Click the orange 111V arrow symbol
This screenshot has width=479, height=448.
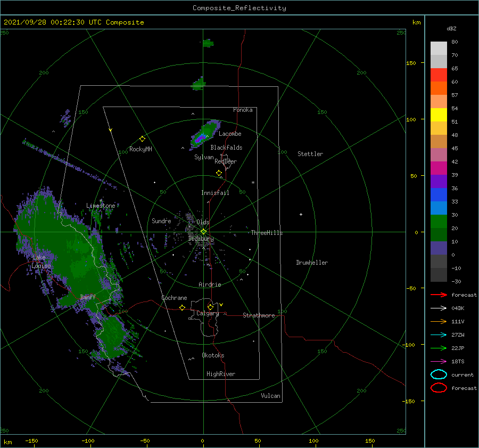[439, 321]
